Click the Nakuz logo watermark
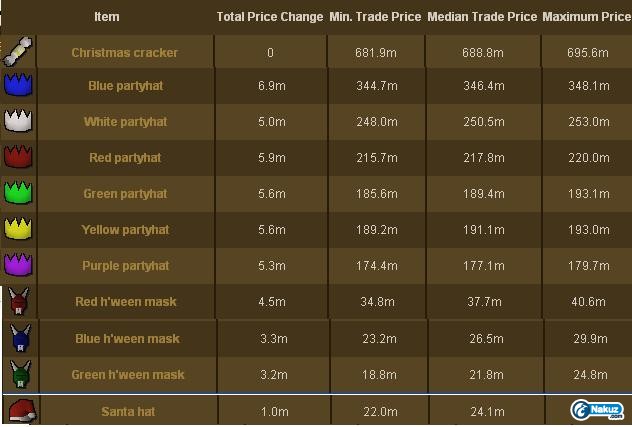 [598, 410]
